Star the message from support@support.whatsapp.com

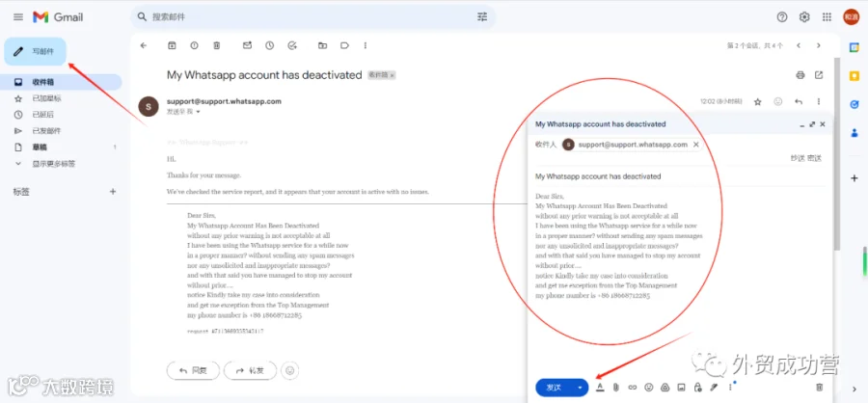[x=758, y=102]
